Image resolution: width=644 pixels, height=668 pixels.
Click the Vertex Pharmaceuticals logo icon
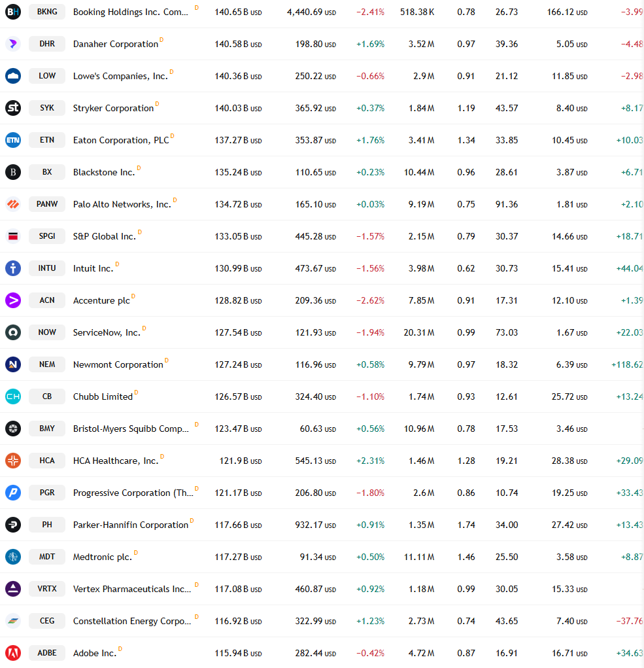[x=13, y=589]
